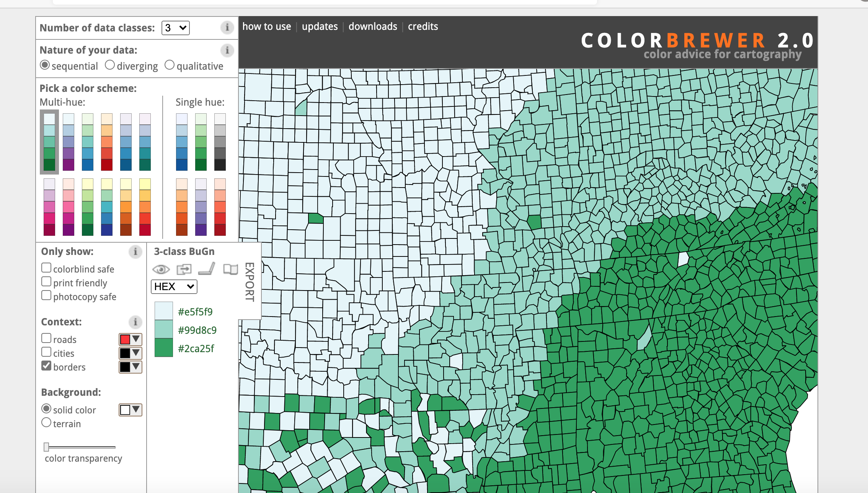Select the selected BuGn multi-hue ramp
Screen dimensions: 868x493
click(49, 142)
